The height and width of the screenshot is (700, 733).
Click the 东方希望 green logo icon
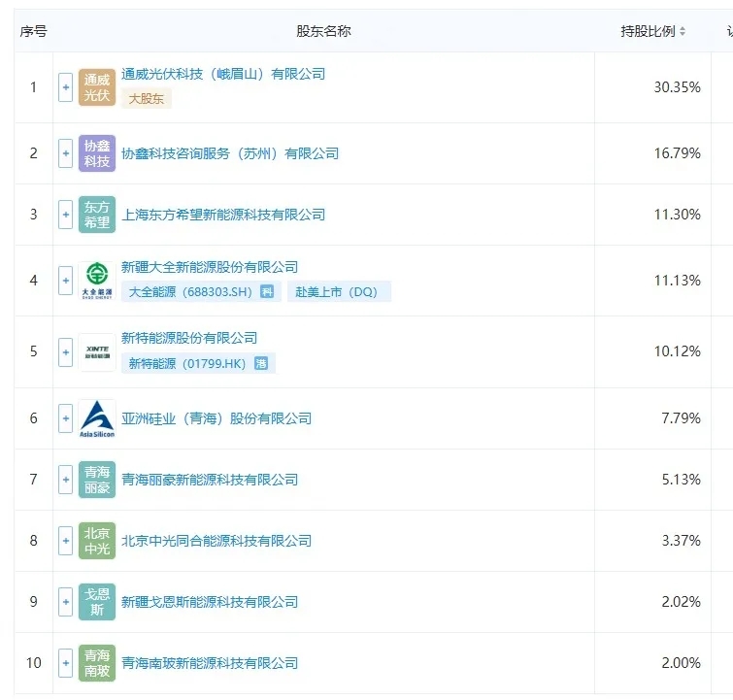coord(97,215)
